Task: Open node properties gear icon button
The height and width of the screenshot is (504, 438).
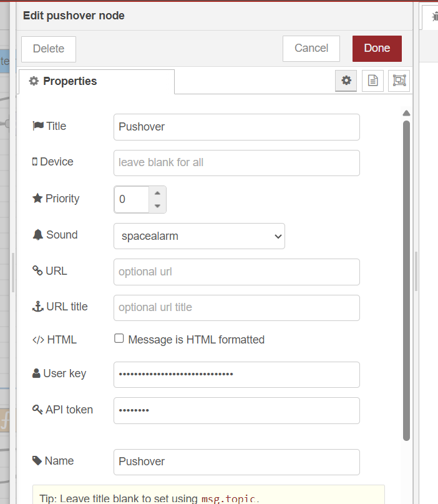Action: click(x=346, y=81)
